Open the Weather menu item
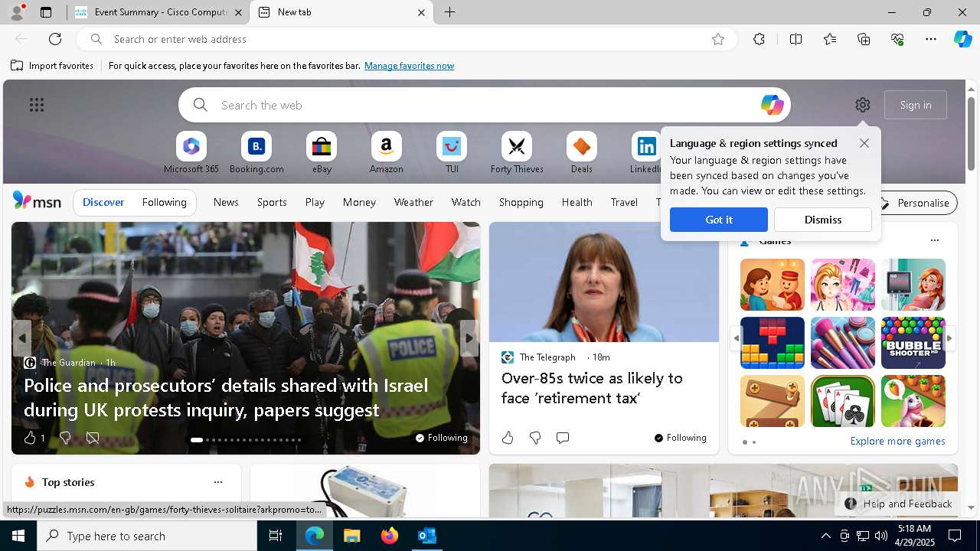 413,202
